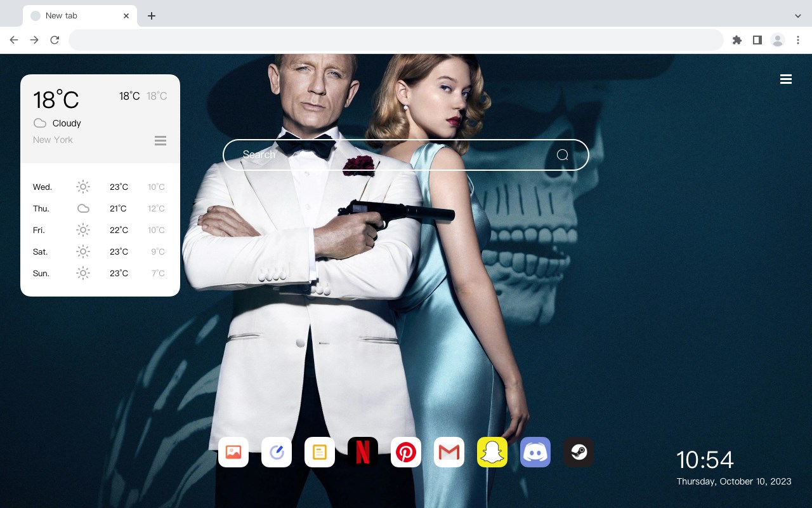Screen dimensions: 812x508
Task: Go forward with the browser forward arrow
Action: tap(34, 40)
